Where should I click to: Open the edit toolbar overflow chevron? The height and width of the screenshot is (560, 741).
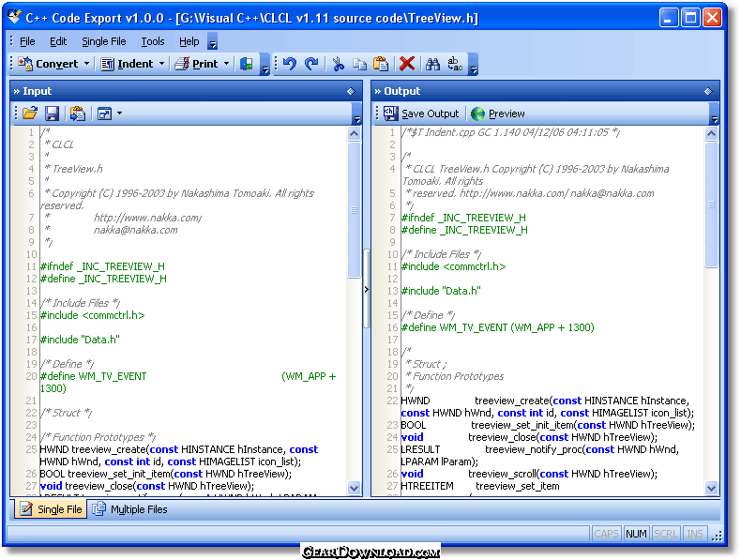pos(473,65)
